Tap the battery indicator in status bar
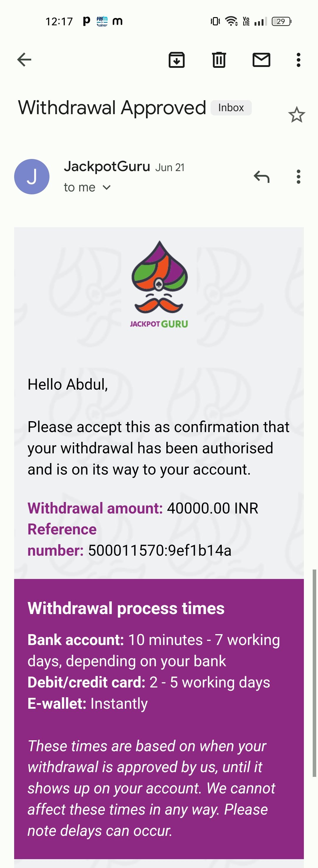This screenshot has width=318, height=868. pos(281,22)
